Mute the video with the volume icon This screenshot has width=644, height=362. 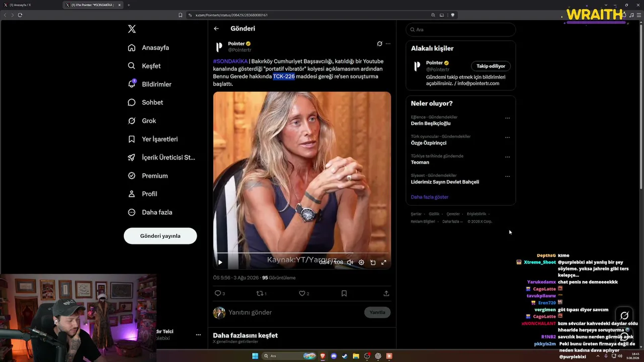(x=350, y=262)
